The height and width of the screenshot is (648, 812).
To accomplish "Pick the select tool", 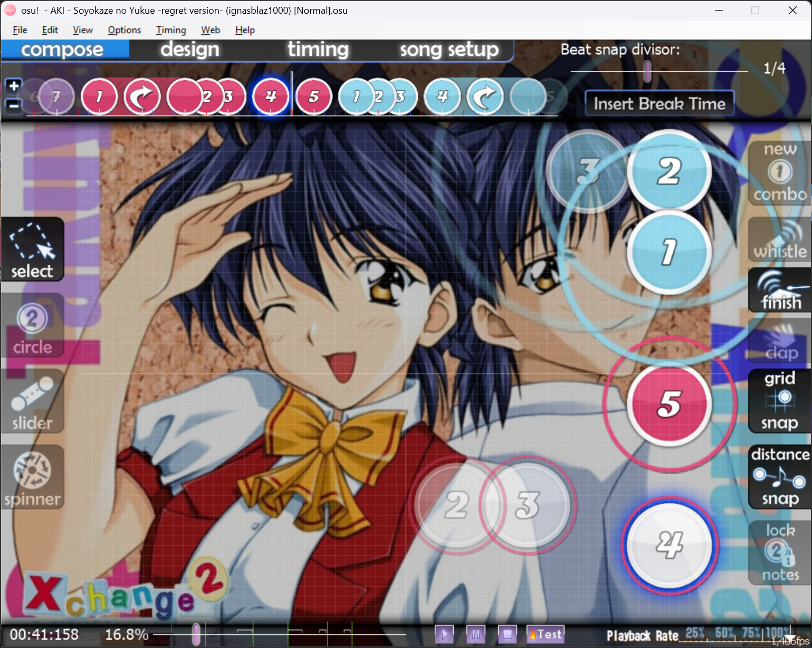I will [32, 250].
